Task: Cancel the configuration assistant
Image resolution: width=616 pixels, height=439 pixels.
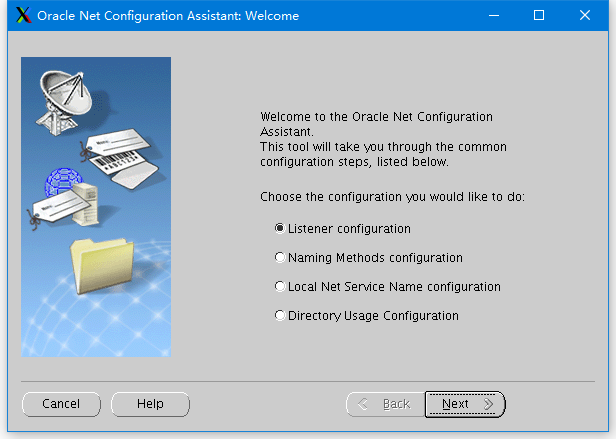Action: (x=61, y=404)
